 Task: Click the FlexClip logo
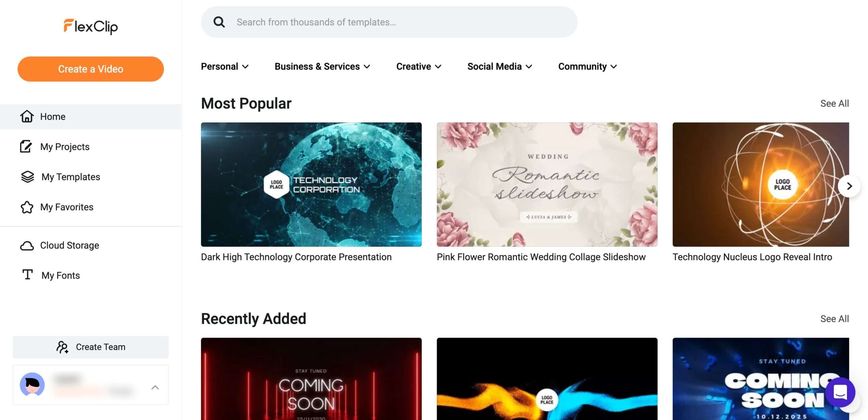point(91,26)
